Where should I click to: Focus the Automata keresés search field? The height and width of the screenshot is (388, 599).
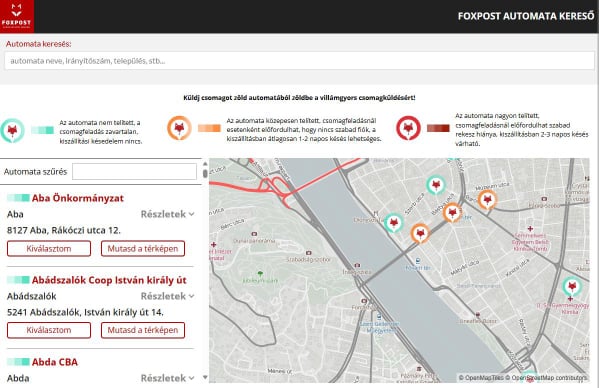point(300,61)
